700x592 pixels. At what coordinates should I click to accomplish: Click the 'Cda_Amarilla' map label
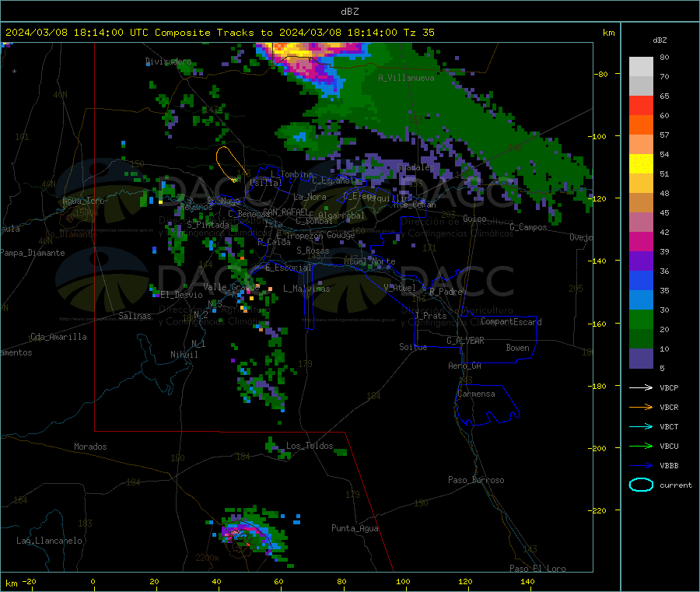58,337
